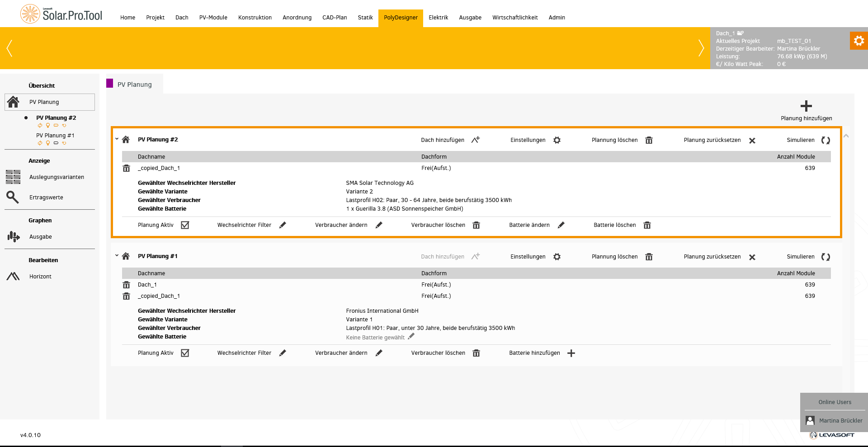Click the plus icon to add a Planung
This screenshot has width=868, height=447.
(x=806, y=106)
